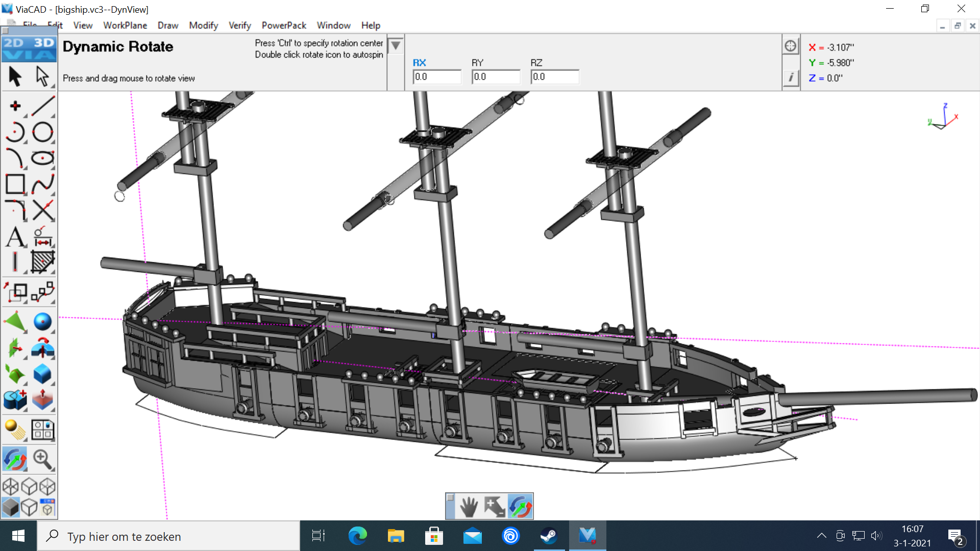This screenshot has height=551, width=980.
Task: Choose the Circle drawing tool
Action: pyautogui.click(x=43, y=132)
